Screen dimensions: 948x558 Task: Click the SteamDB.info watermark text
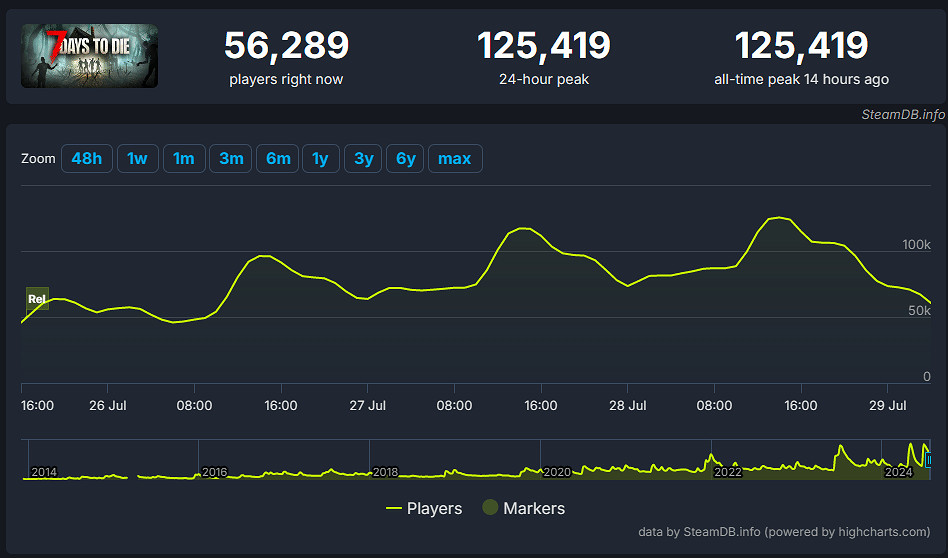pyautogui.click(x=902, y=114)
